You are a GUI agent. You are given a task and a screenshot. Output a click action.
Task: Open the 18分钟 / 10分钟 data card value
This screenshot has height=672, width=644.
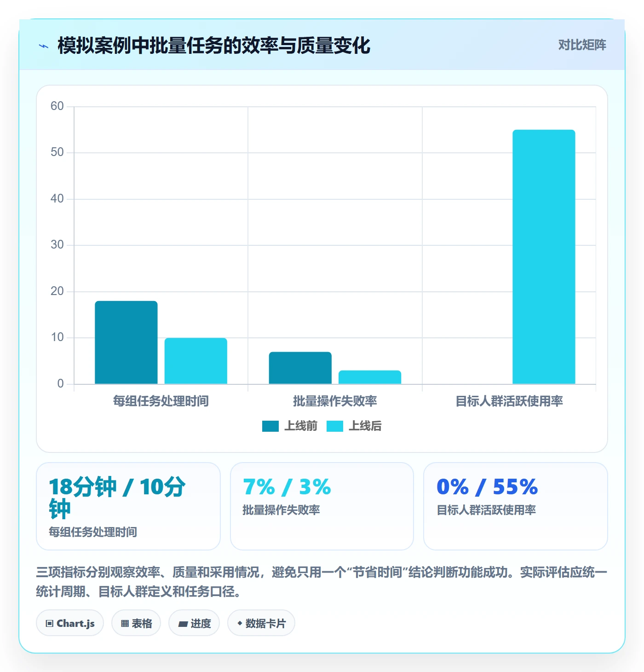(x=117, y=498)
